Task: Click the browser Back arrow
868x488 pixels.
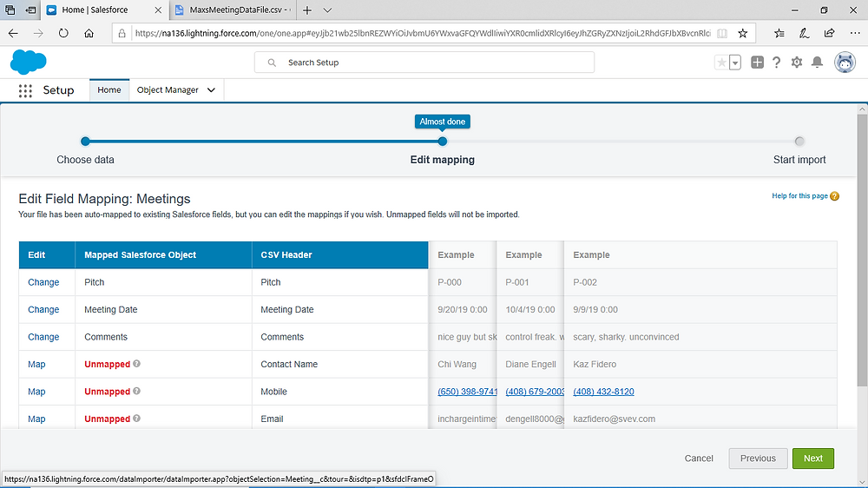Action: (x=13, y=33)
